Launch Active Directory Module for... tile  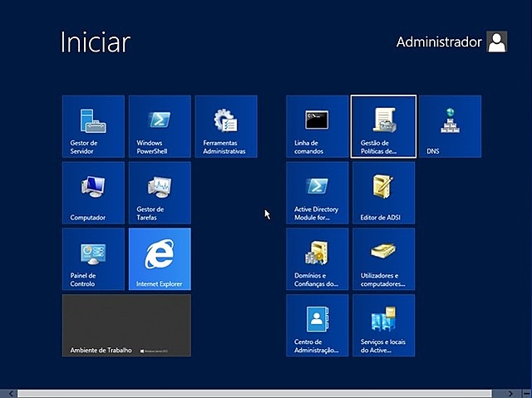318,193
